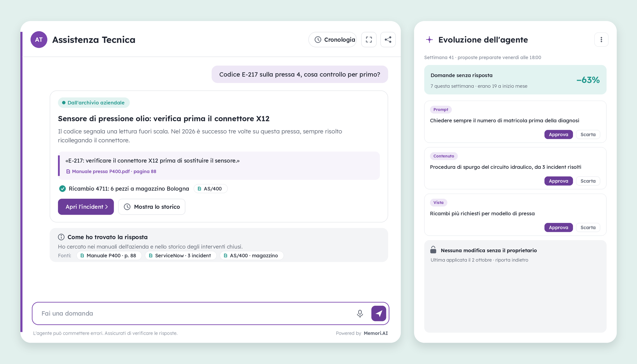Click the 'Dall'archivio aziendale' badge
This screenshot has height=364, width=637.
94,103
